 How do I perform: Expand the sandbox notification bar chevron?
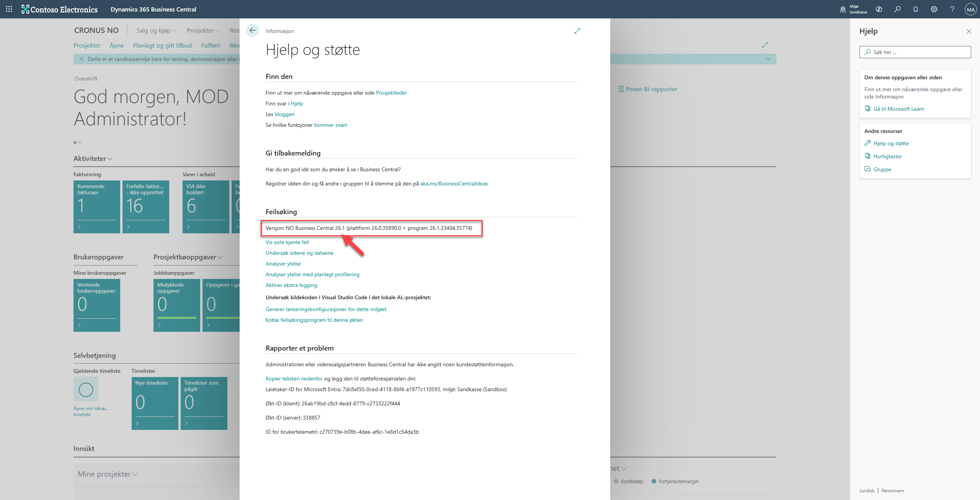pos(768,59)
